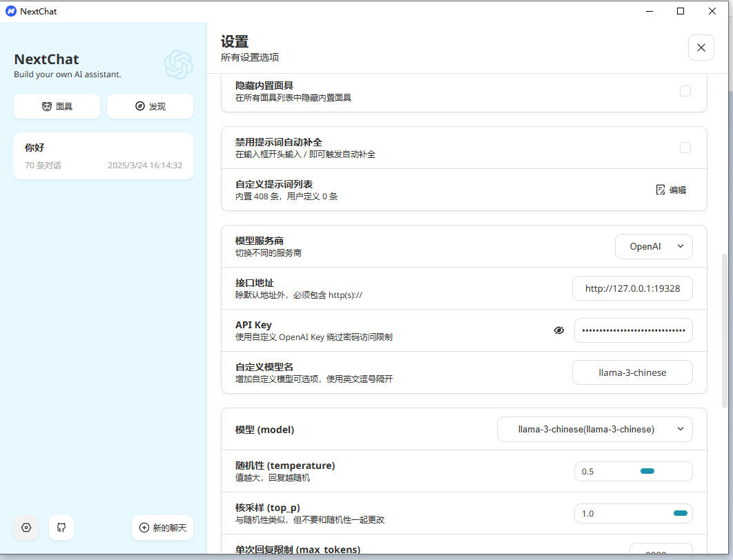Close settings with the X icon
This screenshot has height=560, width=733.
click(x=701, y=48)
